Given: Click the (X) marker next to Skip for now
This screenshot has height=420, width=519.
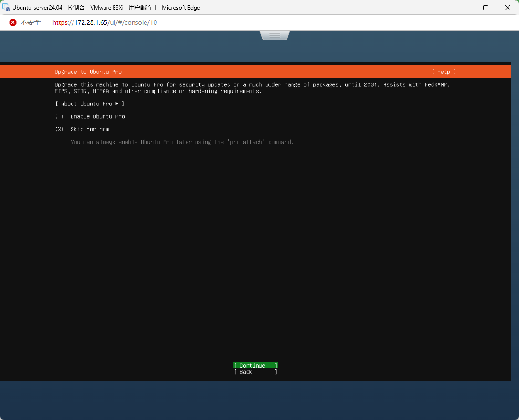Looking at the screenshot, I should (x=60, y=129).
